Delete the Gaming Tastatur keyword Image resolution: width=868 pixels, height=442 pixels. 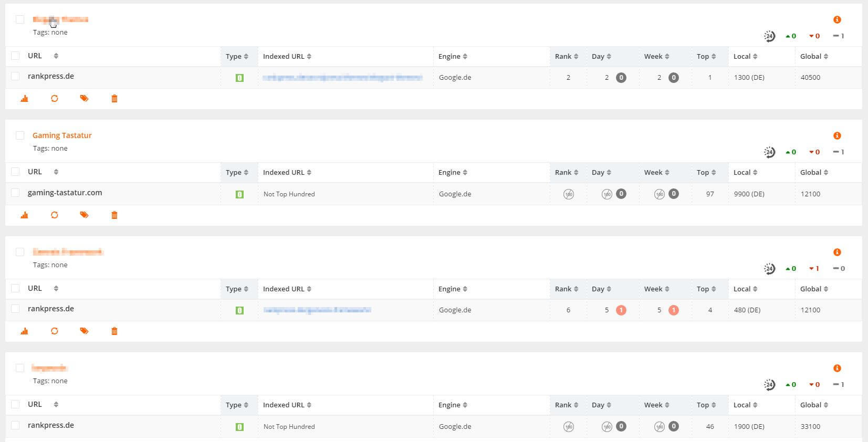click(x=114, y=215)
